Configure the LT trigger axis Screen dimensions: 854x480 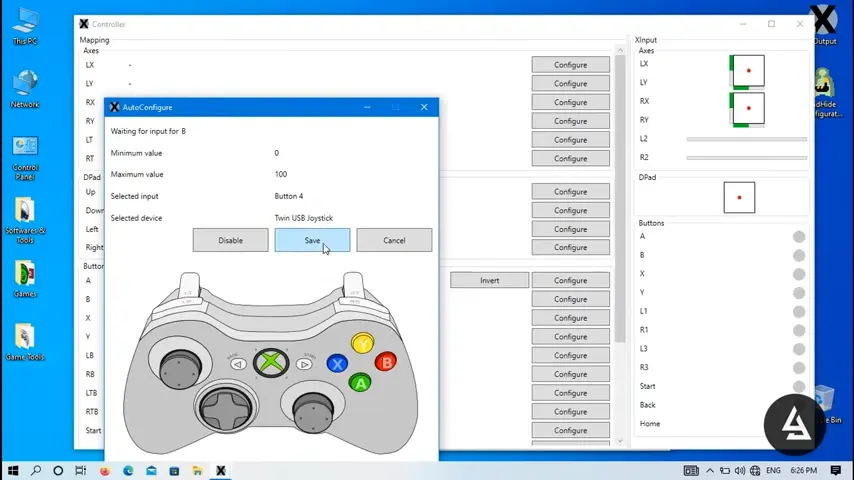click(570, 140)
